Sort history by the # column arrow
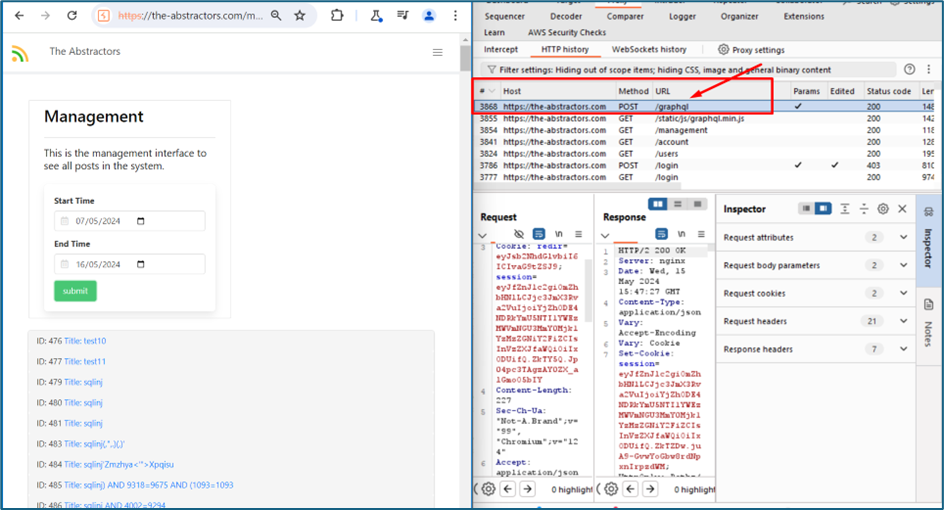The image size is (944, 510). [x=492, y=91]
